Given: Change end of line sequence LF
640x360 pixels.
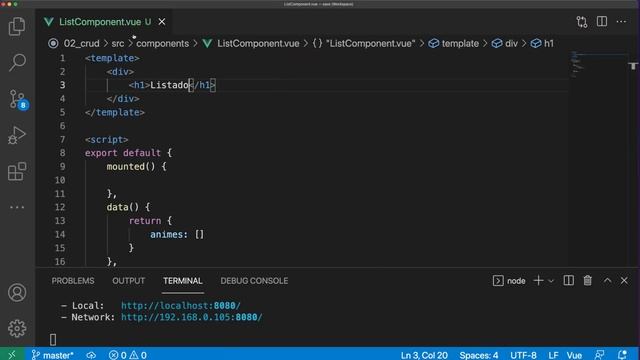Looking at the screenshot, I should tap(553, 355).
